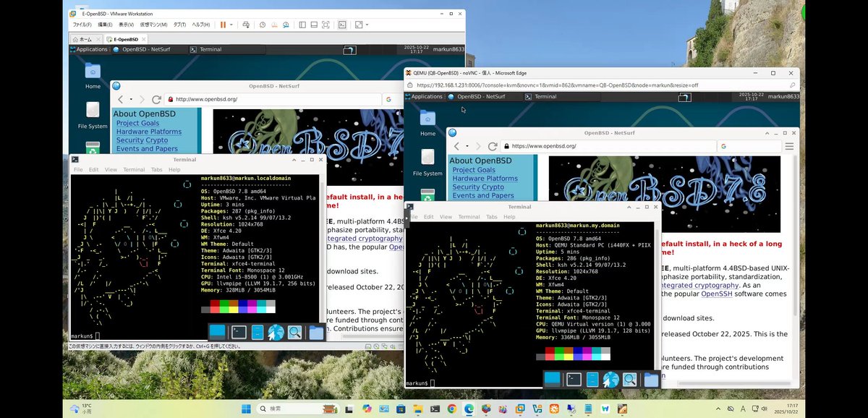The height and width of the screenshot is (418, 868).
Task: Click Google search field in right NetSurf window
Action: tap(749, 146)
